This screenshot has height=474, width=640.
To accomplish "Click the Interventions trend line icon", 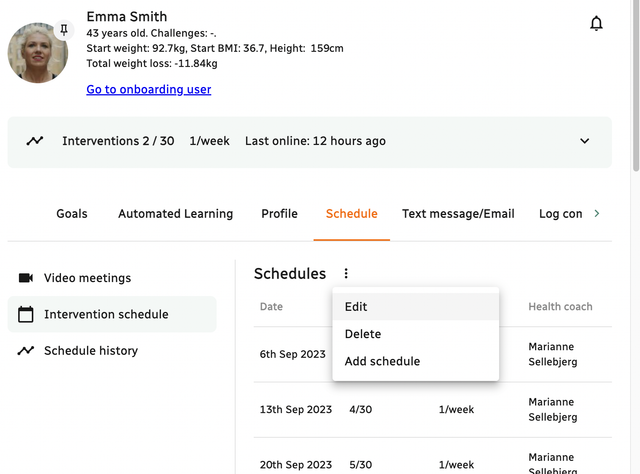I will coord(35,141).
